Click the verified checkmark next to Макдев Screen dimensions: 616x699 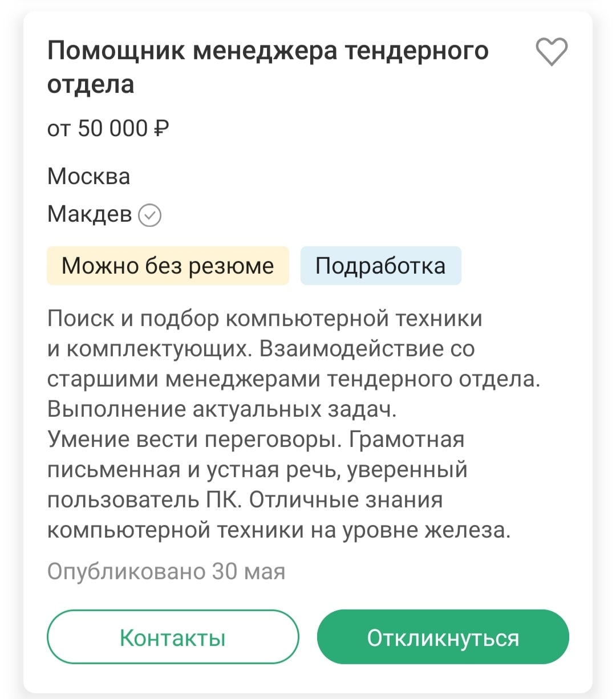(150, 216)
